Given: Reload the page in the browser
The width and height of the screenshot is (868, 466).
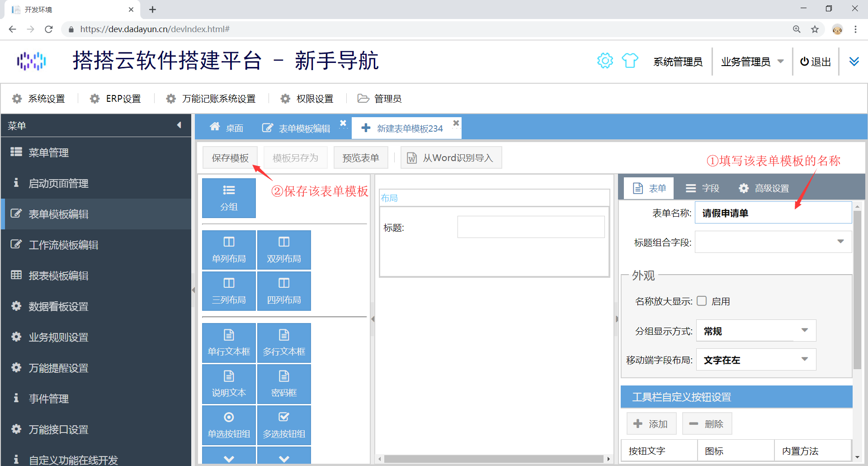Looking at the screenshot, I should point(49,29).
